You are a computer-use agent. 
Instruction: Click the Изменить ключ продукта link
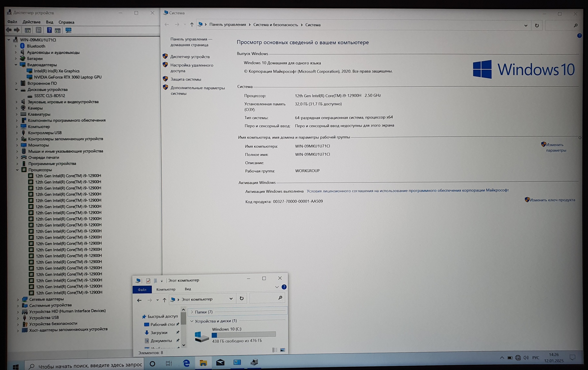(x=552, y=200)
